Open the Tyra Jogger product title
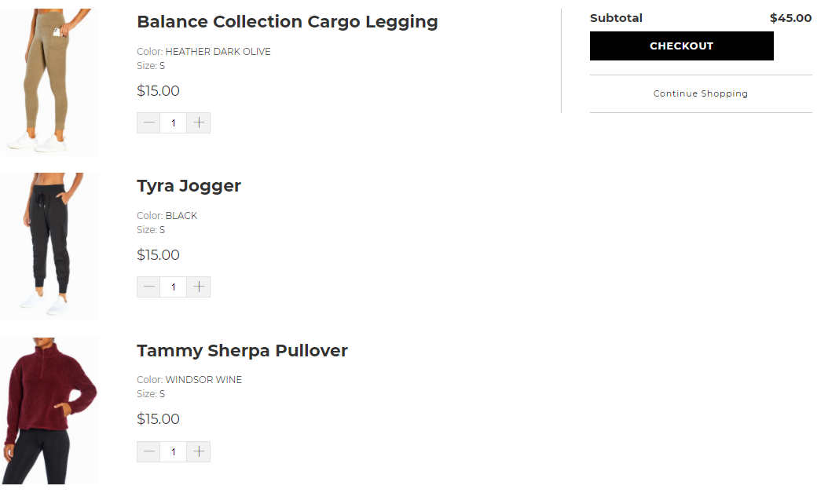 pos(189,186)
